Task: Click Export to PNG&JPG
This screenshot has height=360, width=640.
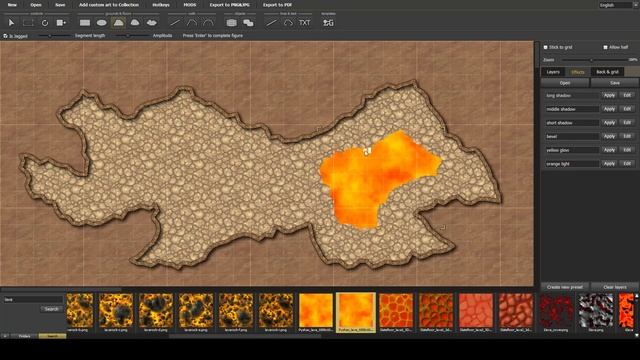Action: 229,5
